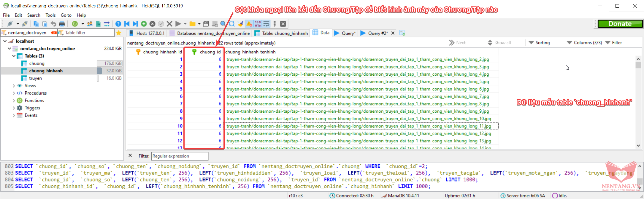
Task: Click the export to CSV file icon
Action: point(98,24)
